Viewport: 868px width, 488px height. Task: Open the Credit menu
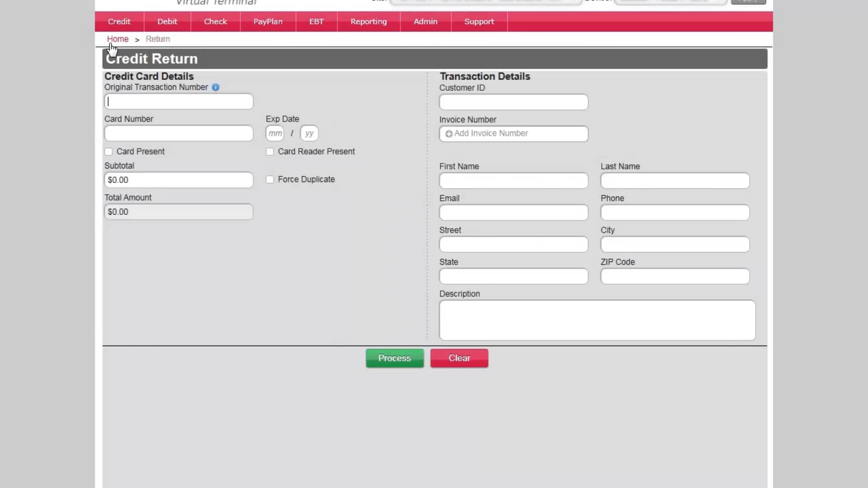pyautogui.click(x=119, y=22)
